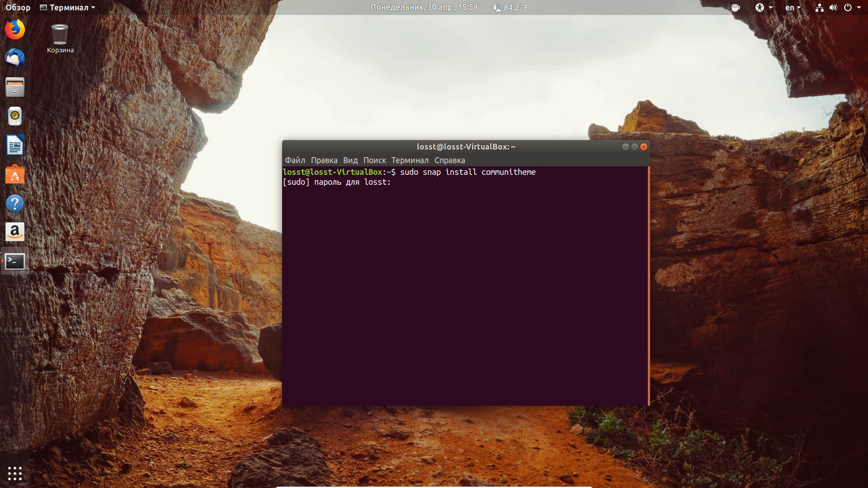This screenshot has width=868, height=488.
Task: Open the weather indicator 84,2 °F
Action: tap(510, 8)
